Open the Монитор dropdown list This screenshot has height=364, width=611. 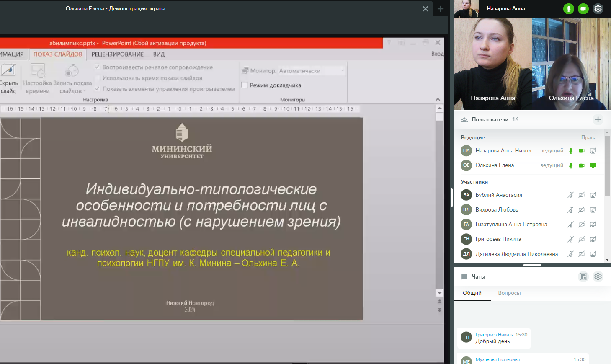[x=342, y=71]
